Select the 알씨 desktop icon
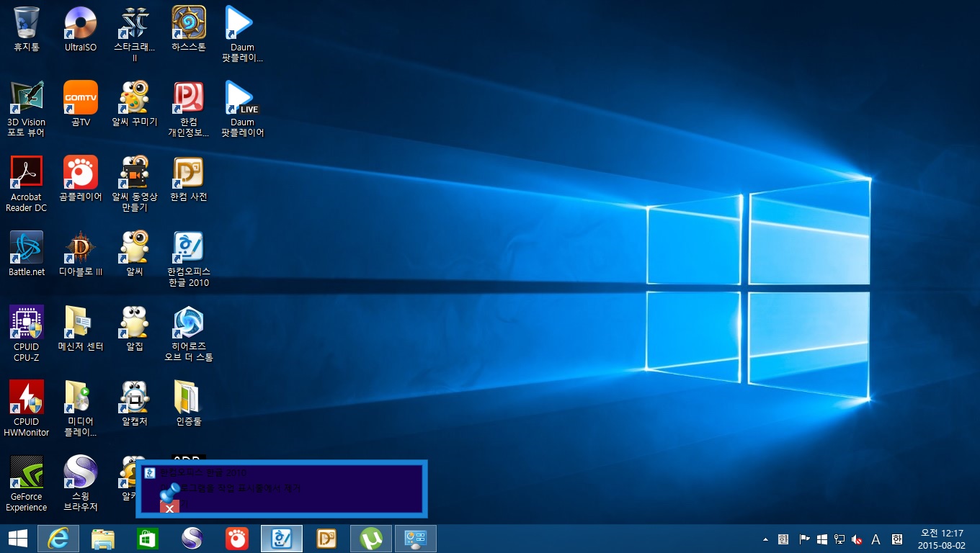980x553 pixels. click(135, 254)
